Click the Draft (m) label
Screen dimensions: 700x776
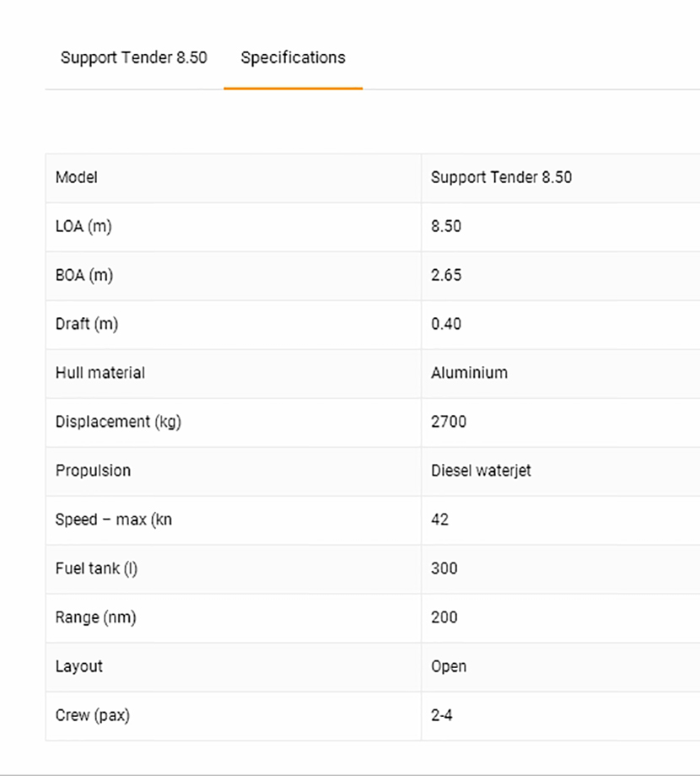click(87, 325)
